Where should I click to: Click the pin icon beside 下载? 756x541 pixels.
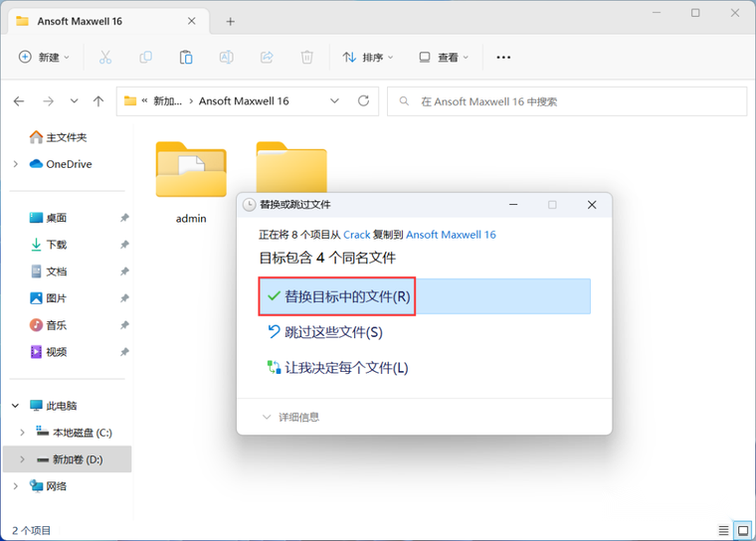point(124,245)
